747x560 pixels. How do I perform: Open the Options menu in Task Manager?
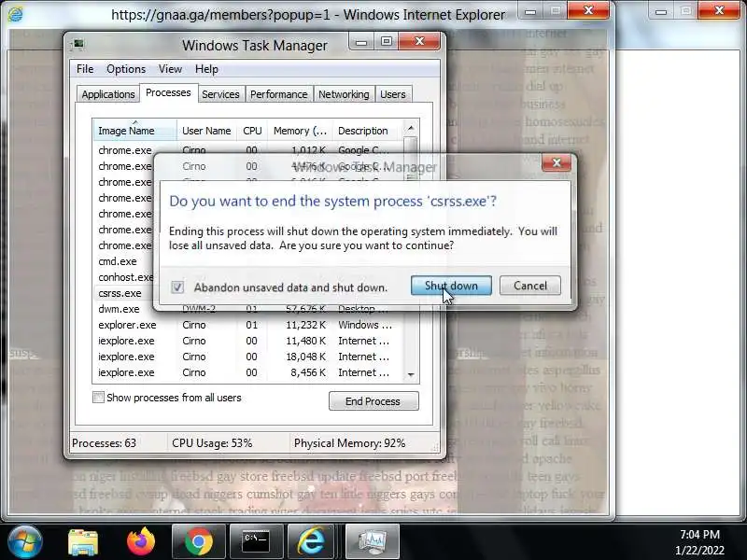tap(126, 69)
